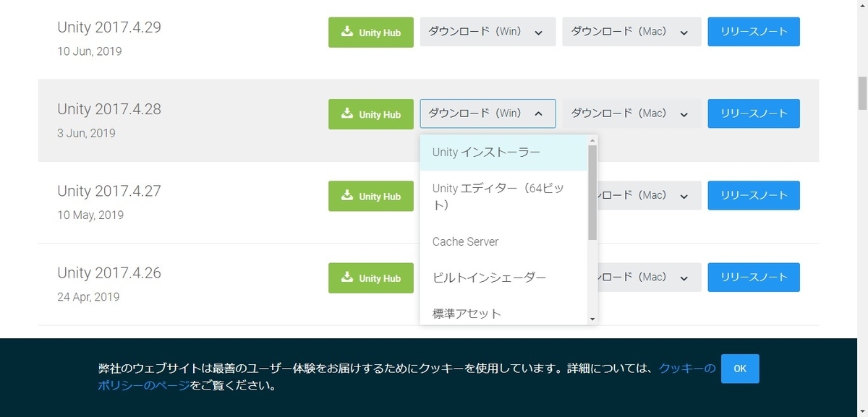Click chevron on Mac dropdown for Unity 2017.4.28
Screen dimensions: 868x417
click(683, 113)
